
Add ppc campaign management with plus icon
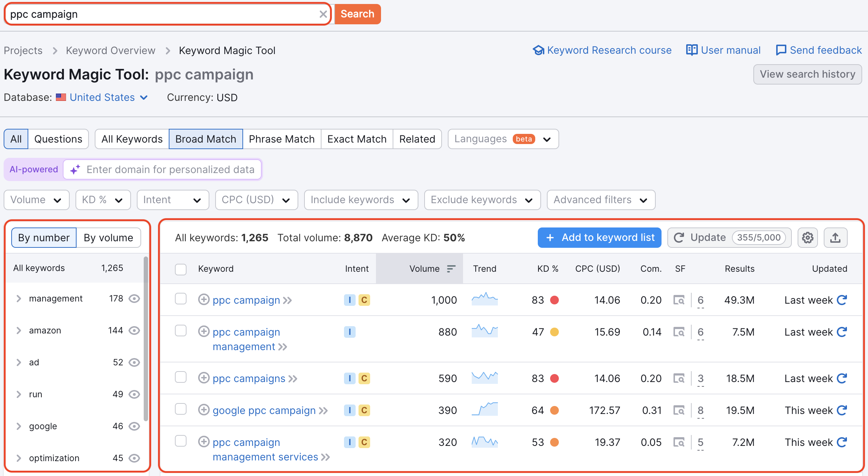click(x=204, y=332)
